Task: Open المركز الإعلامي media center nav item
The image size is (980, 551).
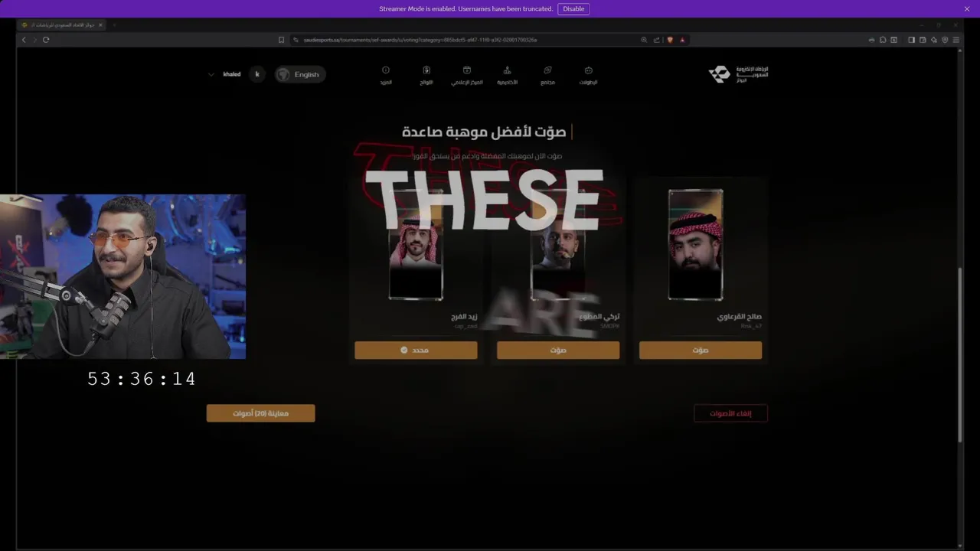Action: 467,75
